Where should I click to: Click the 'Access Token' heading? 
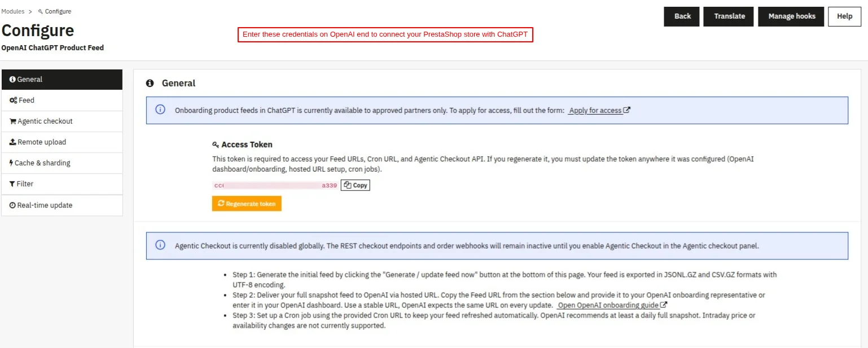tap(247, 145)
